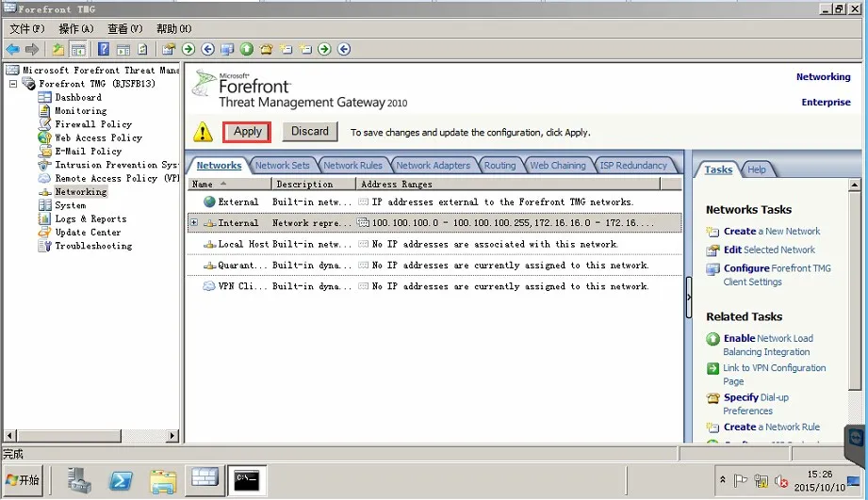Image resolution: width=868 pixels, height=500 pixels.
Task: Switch to the command prompt taskbar button
Action: pyautogui.click(x=247, y=479)
